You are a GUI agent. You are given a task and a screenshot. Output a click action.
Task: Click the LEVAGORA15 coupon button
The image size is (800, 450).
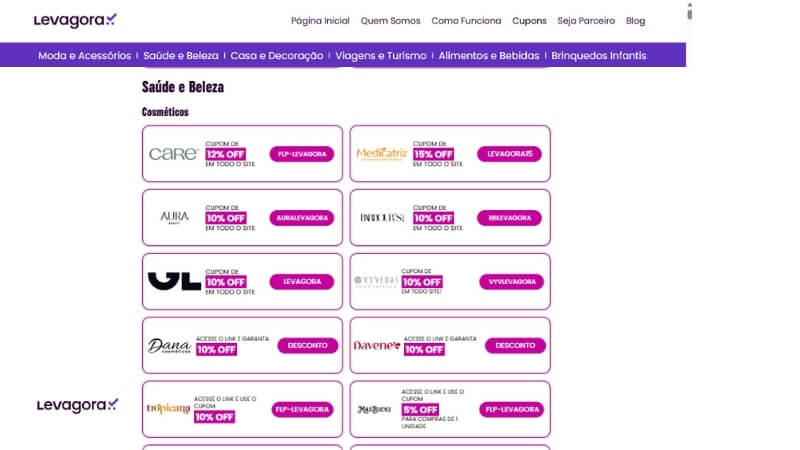[x=510, y=154]
